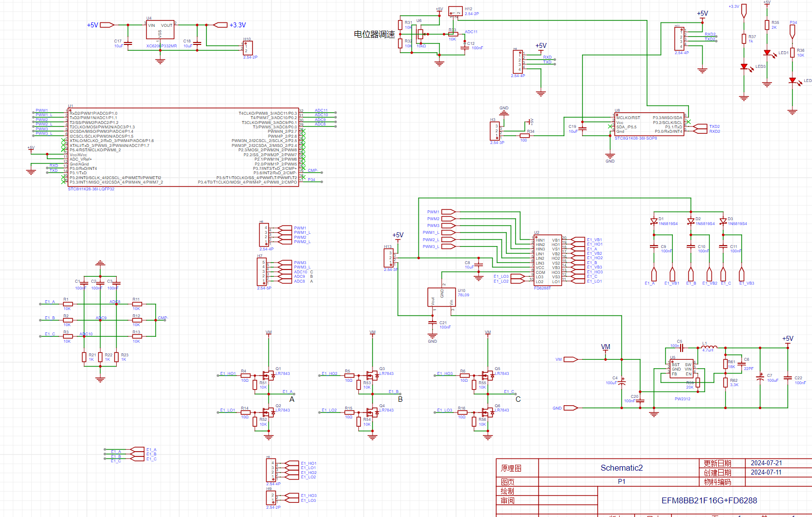This screenshot has width=812, height=517.
Task: Click the E1_VB1 output port beside U2
Action: coord(579,240)
